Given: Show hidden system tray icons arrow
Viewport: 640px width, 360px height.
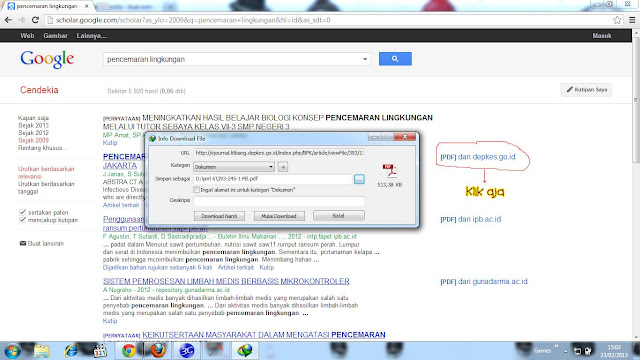Looking at the screenshot, I should (x=566, y=351).
